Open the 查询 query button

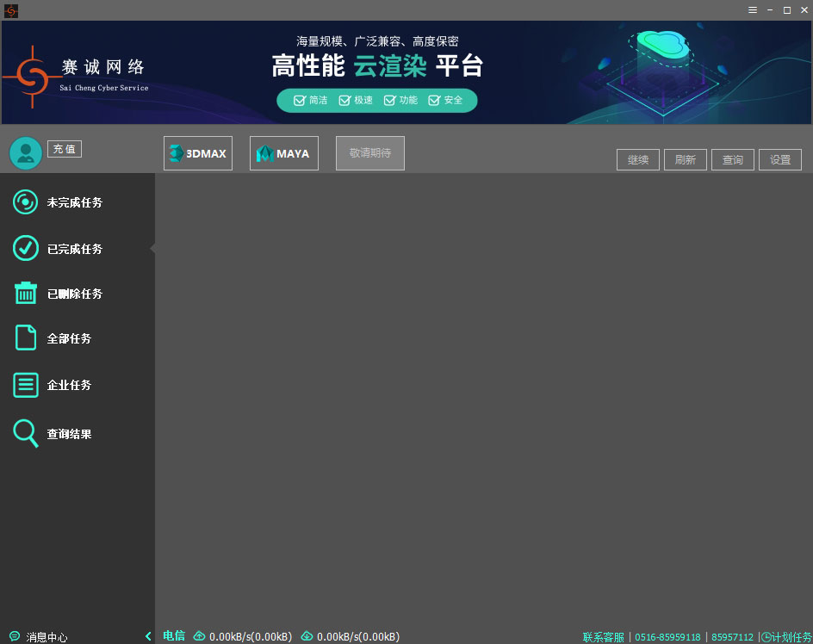(x=733, y=159)
